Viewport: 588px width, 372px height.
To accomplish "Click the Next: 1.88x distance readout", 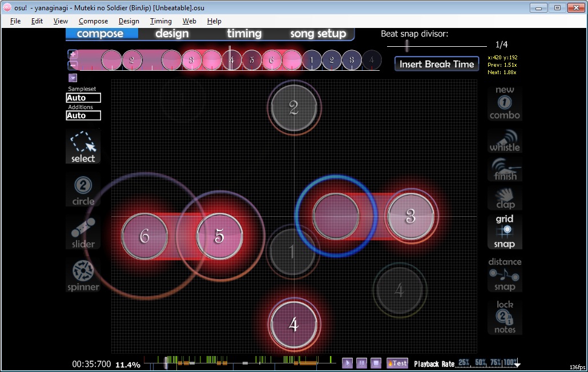I will [x=502, y=72].
